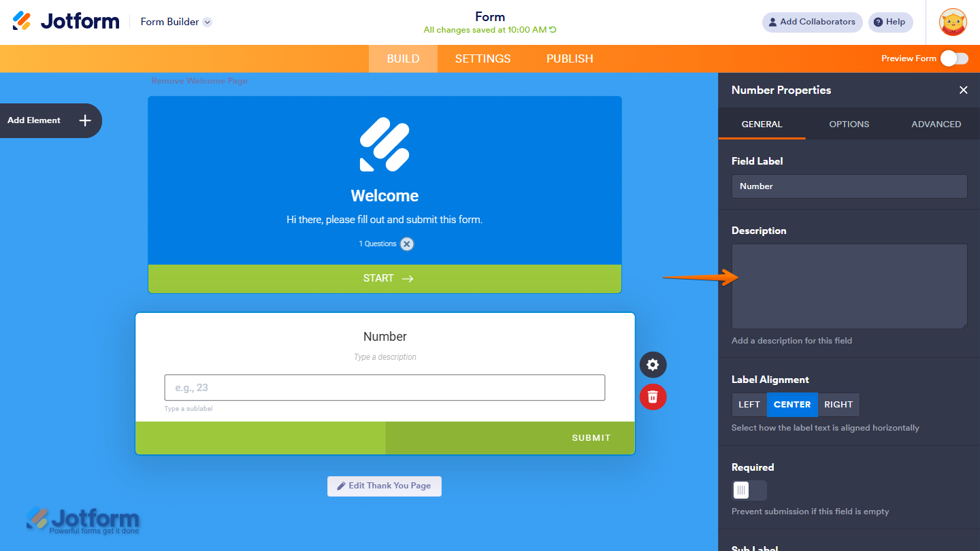Click the Number question label

tap(385, 337)
